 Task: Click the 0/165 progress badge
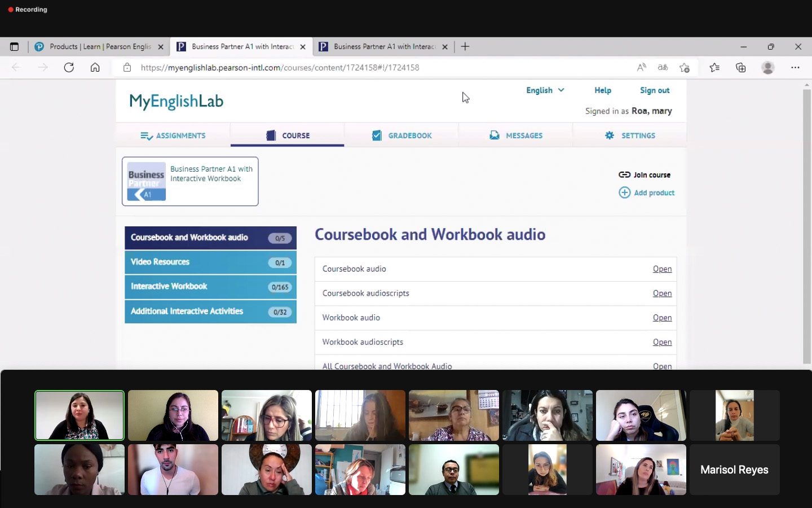280,287
